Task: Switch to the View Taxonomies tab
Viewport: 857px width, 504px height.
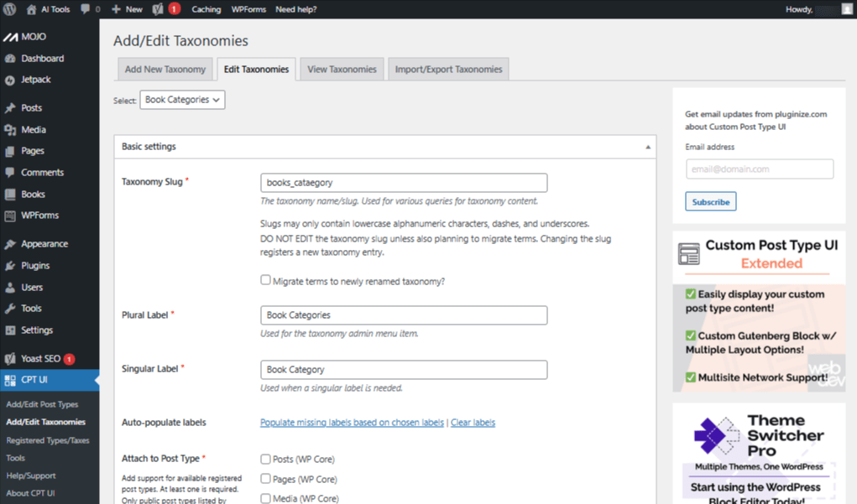Action: [x=342, y=70]
